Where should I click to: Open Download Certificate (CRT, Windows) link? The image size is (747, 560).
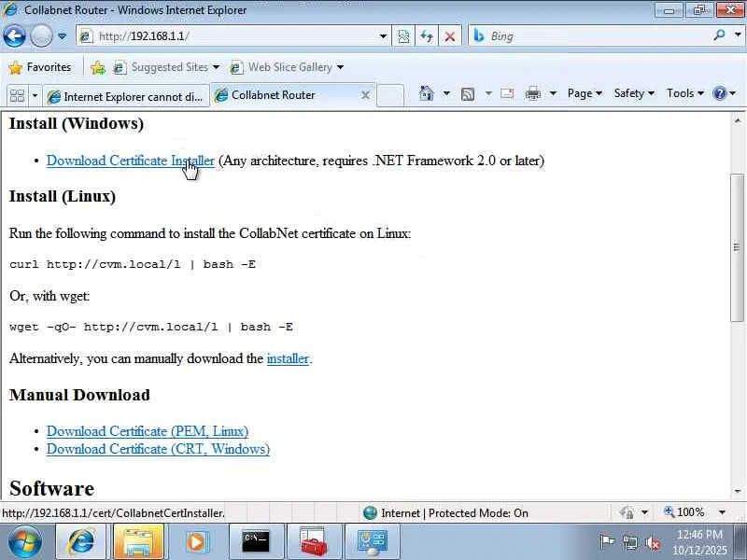point(158,449)
